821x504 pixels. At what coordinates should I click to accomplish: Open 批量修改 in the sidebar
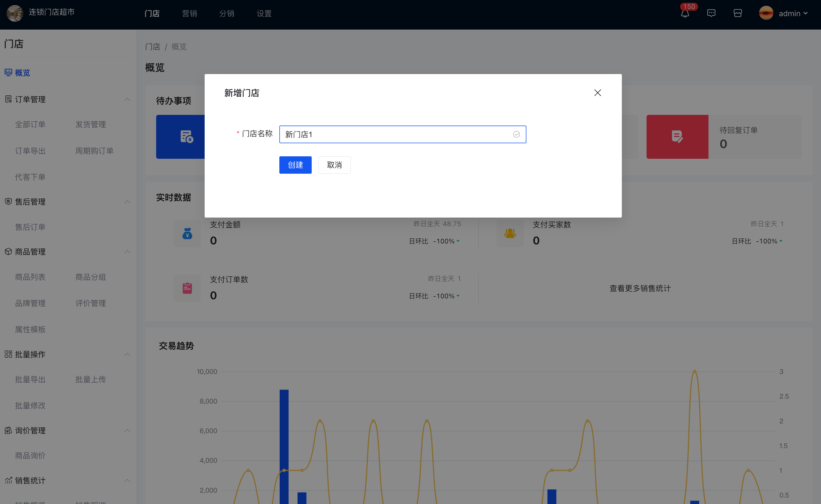point(30,406)
